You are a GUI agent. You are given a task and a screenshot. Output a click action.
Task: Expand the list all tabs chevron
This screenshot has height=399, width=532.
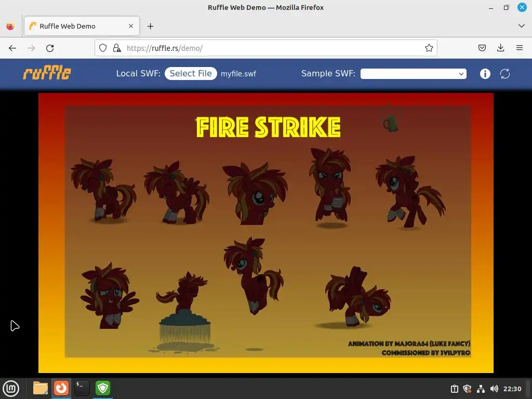click(522, 26)
